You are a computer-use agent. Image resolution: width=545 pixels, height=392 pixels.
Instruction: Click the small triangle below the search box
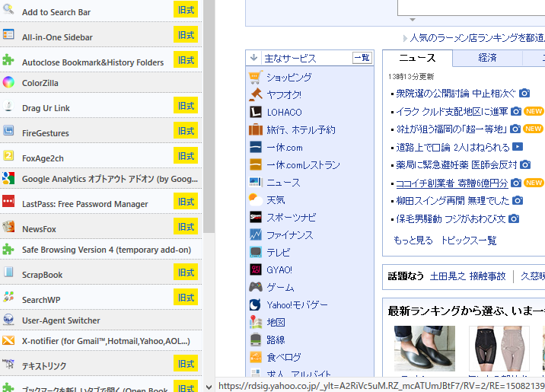coord(413,20)
